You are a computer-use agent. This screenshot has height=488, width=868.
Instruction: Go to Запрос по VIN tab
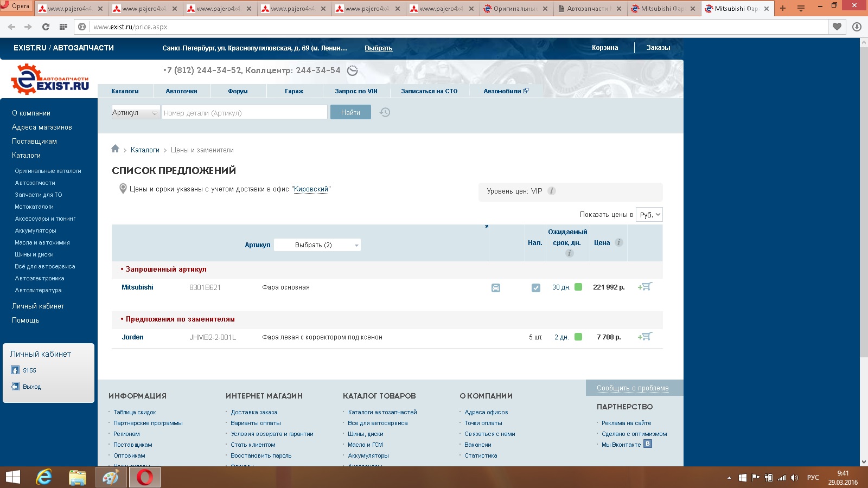pyautogui.click(x=356, y=91)
